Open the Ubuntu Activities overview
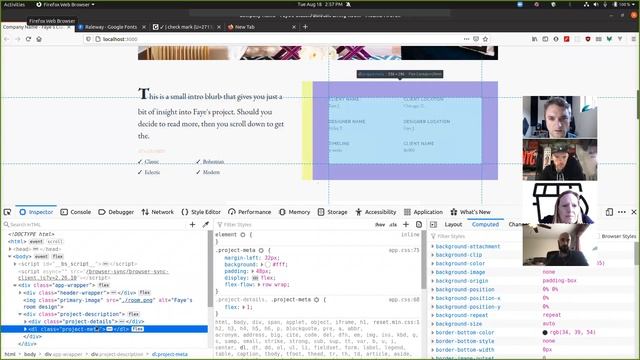 (14, 4)
